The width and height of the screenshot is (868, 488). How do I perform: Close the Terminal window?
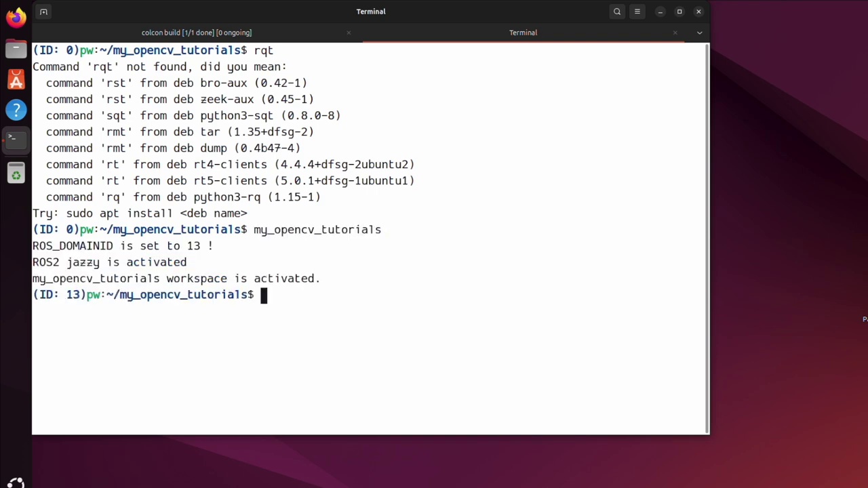click(698, 12)
